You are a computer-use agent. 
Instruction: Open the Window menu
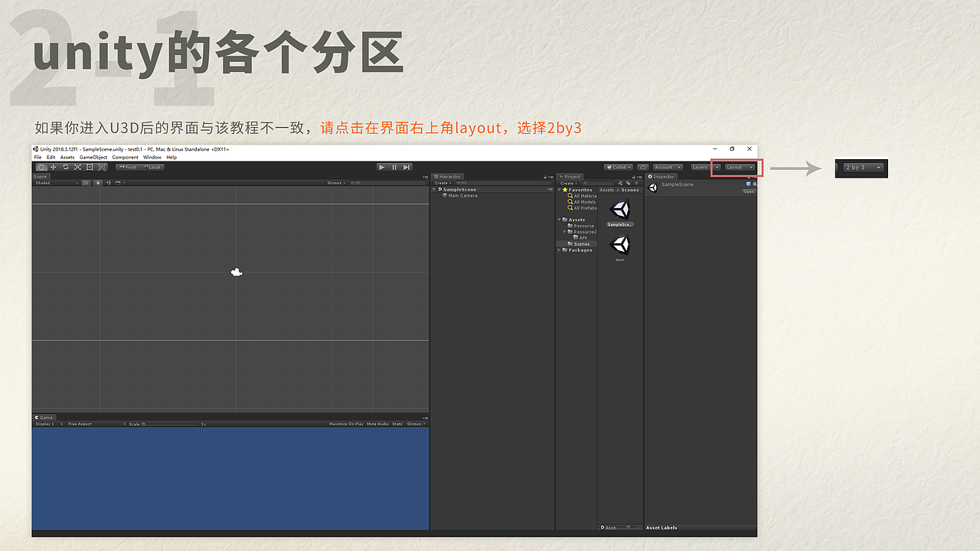click(152, 157)
